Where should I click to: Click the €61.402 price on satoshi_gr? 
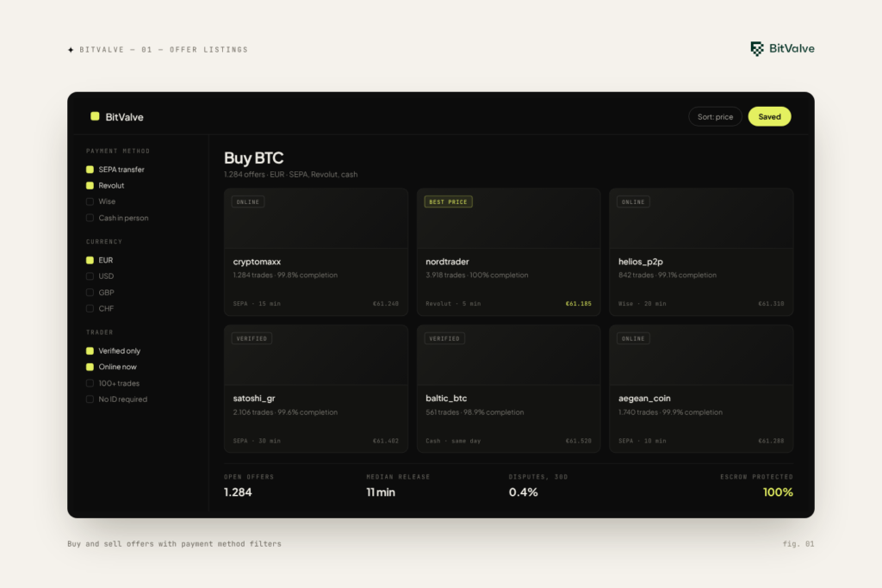click(386, 441)
